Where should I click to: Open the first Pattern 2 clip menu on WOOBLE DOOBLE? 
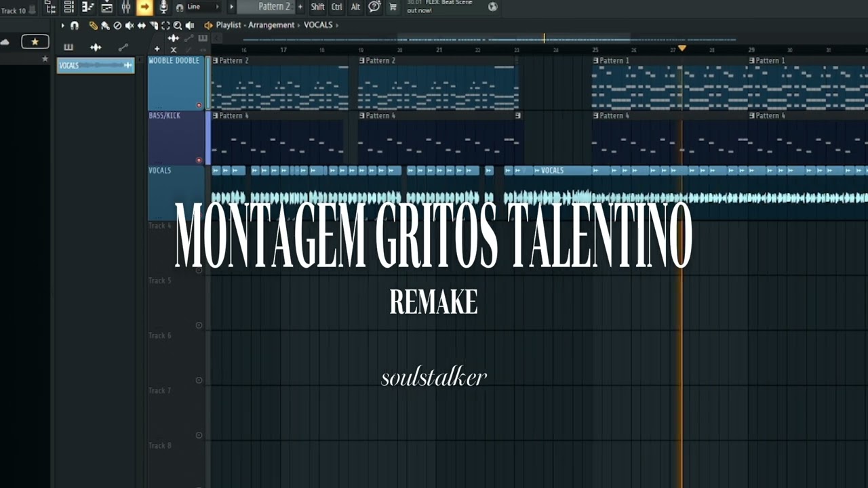pyautogui.click(x=216, y=60)
